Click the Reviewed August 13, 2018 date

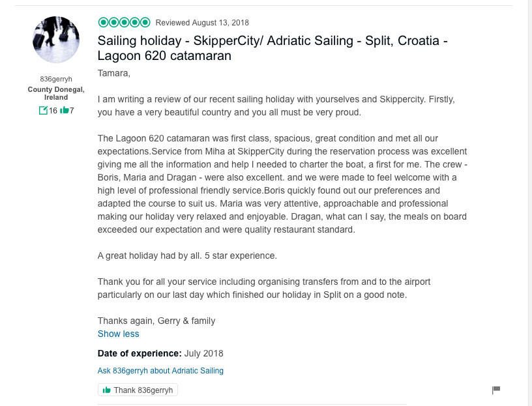(202, 23)
